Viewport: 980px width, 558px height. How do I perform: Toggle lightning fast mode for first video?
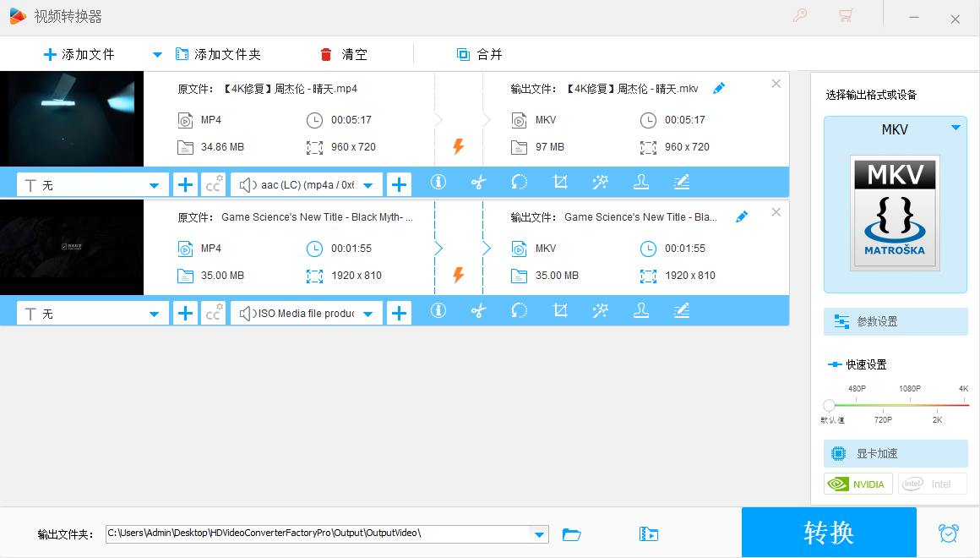click(x=459, y=147)
